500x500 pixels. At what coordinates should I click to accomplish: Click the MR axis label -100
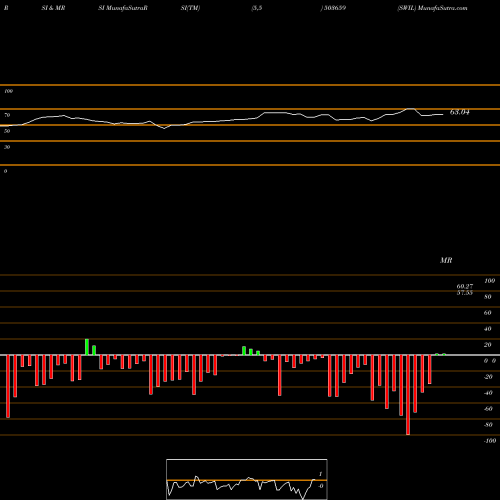click(x=490, y=441)
